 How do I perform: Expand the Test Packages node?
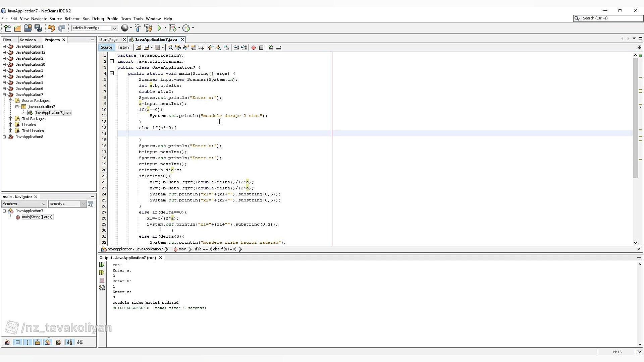click(11, 119)
